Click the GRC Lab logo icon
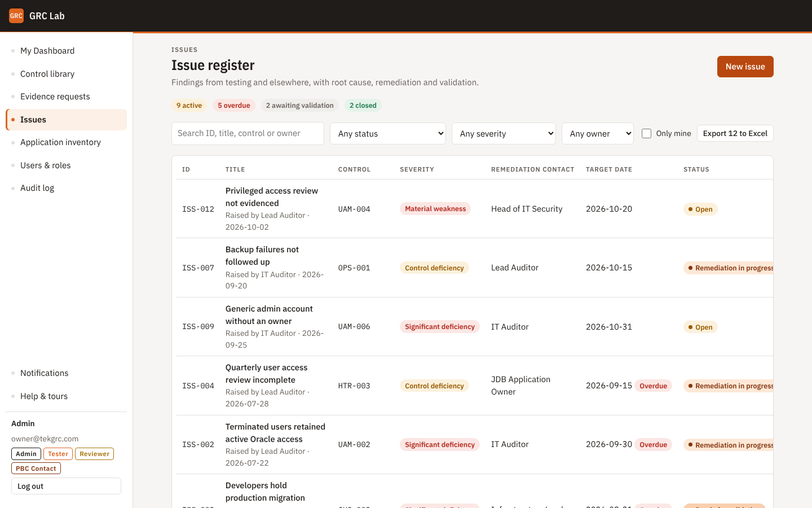812x508 pixels. 16,16
